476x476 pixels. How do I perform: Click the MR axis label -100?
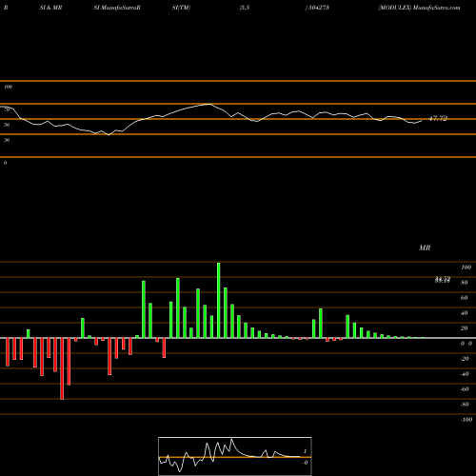tap(466, 420)
